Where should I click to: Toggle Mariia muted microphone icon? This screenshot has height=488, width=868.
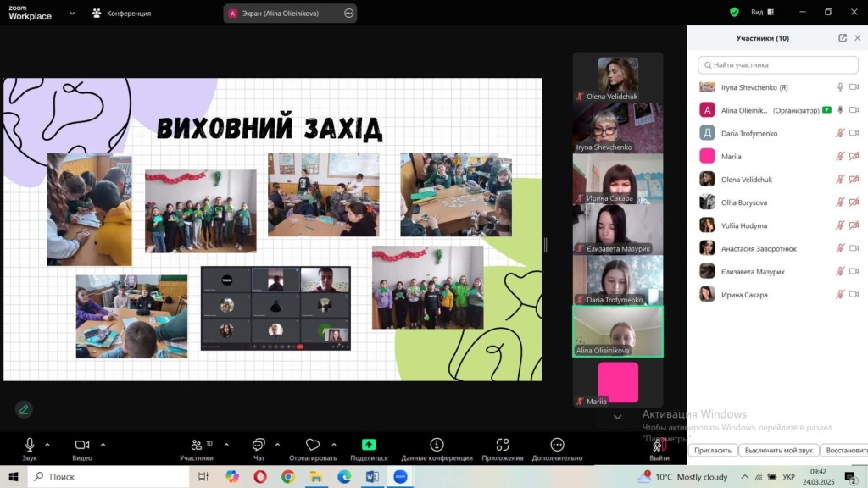pyautogui.click(x=840, y=156)
